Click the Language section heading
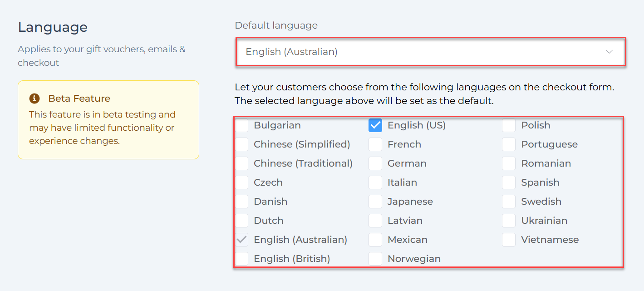The image size is (644, 291). (53, 28)
